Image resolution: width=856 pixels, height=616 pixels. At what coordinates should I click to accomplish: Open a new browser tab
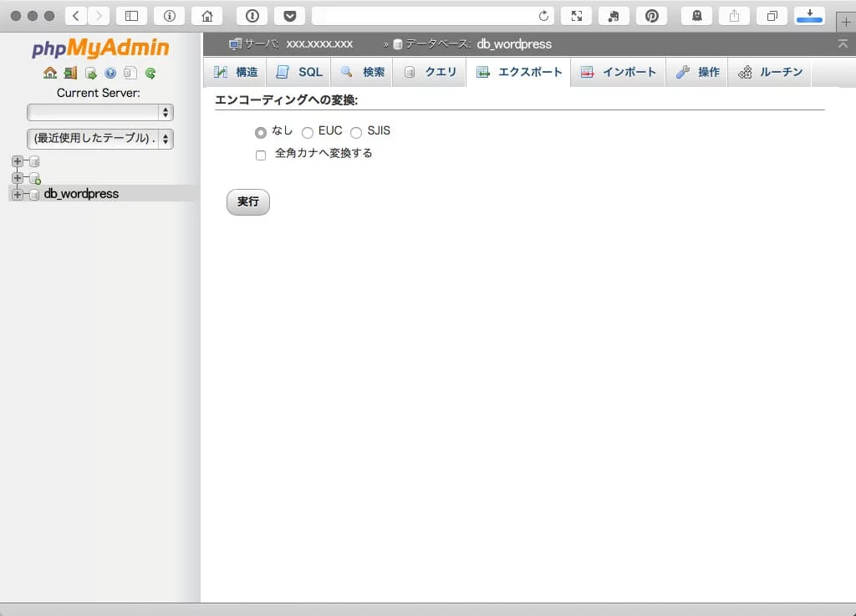[x=846, y=23]
